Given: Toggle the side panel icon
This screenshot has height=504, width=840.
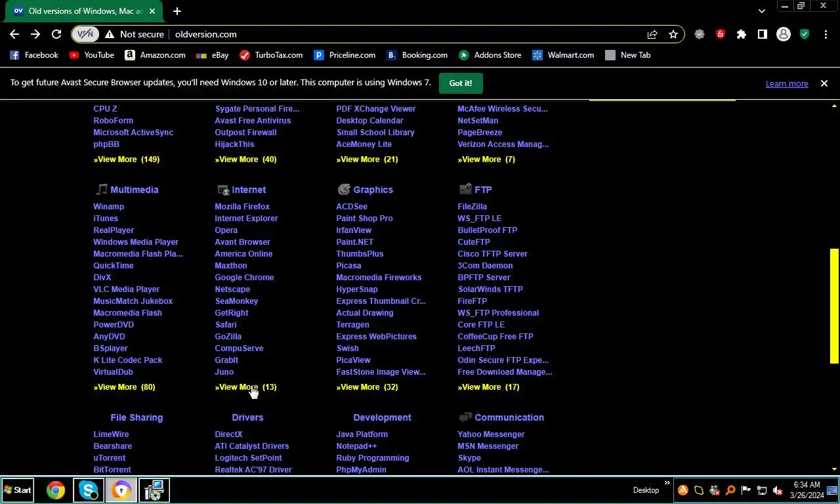Looking at the screenshot, I should point(763,34).
